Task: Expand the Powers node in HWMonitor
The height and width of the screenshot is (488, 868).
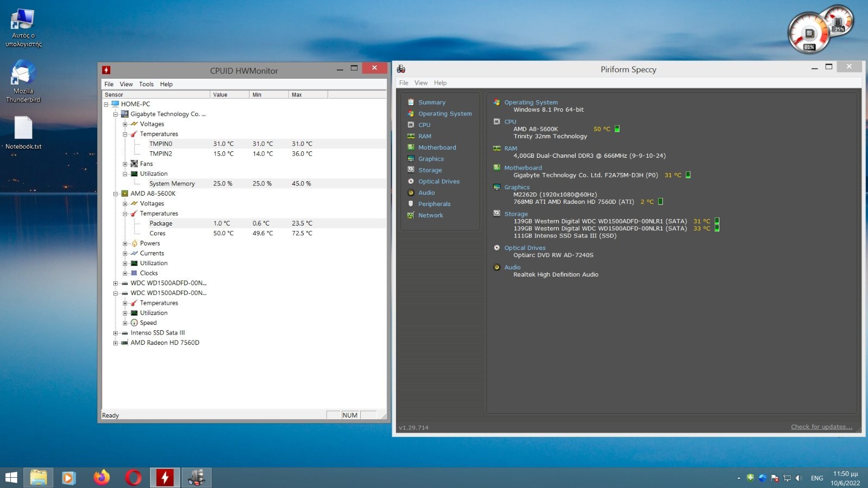Action: point(125,243)
